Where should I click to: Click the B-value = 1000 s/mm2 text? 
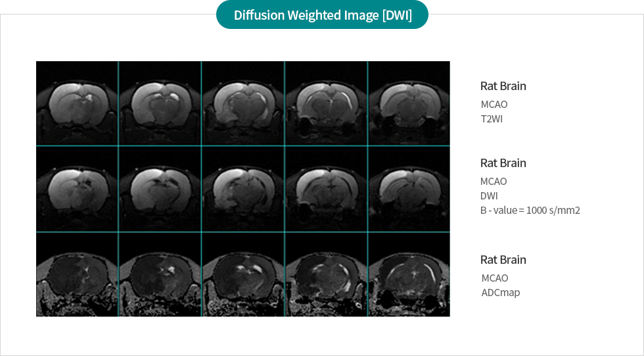(x=530, y=211)
